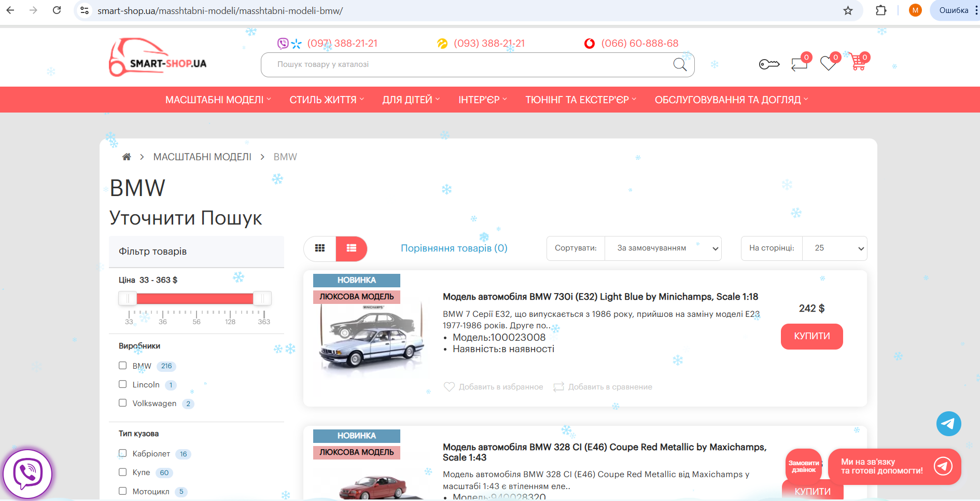Click the Kyivstar star icon by phone
Viewport: 980px width, 501px height.
[x=296, y=44]
